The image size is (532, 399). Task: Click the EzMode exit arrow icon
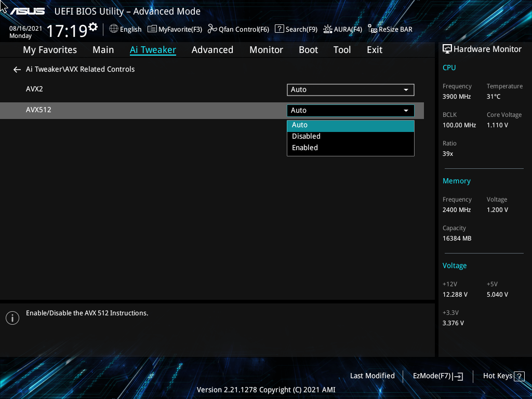coord(458,376)
